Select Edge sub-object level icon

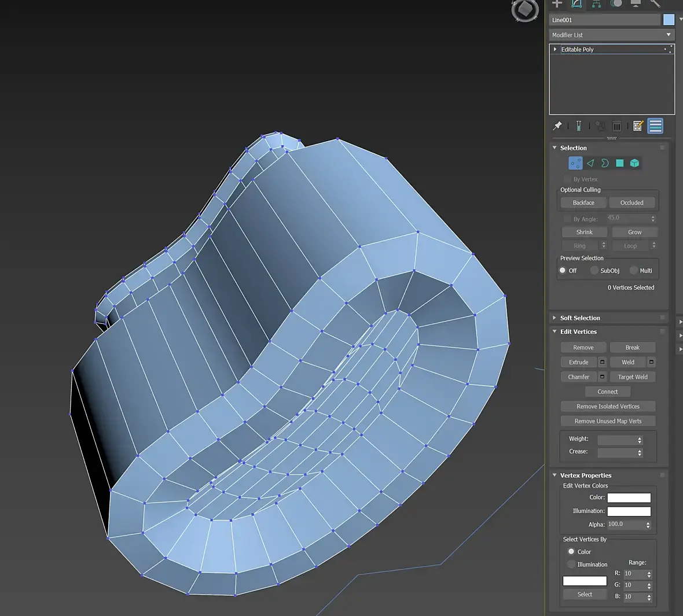[x=590, y=163]
